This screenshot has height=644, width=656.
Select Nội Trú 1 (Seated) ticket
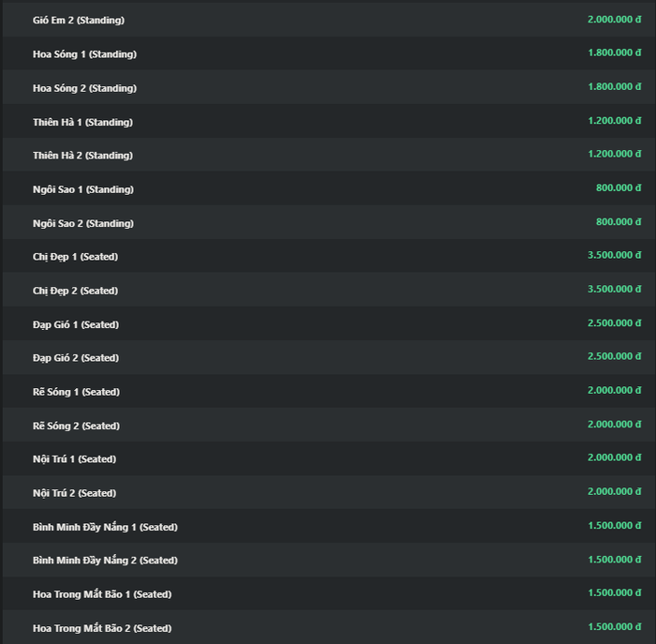point(74,459)
